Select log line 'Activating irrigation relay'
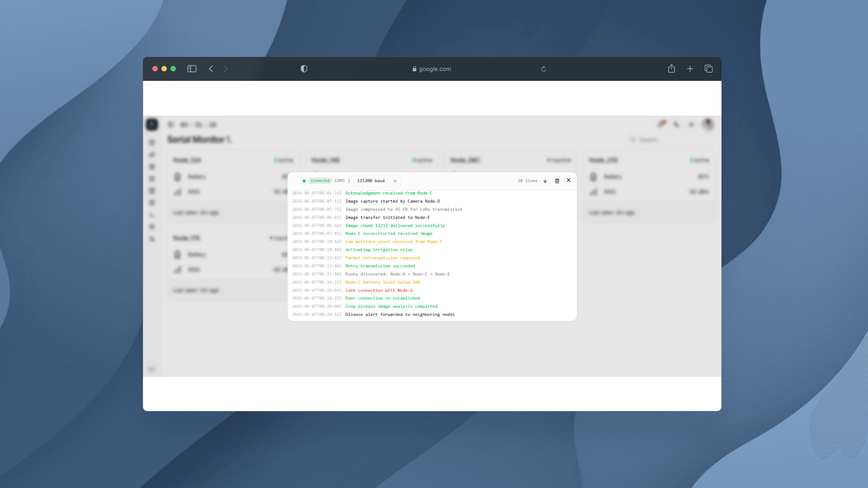This screenshot has width=868, height=488. pyautogui.click(x=379, y=250)
